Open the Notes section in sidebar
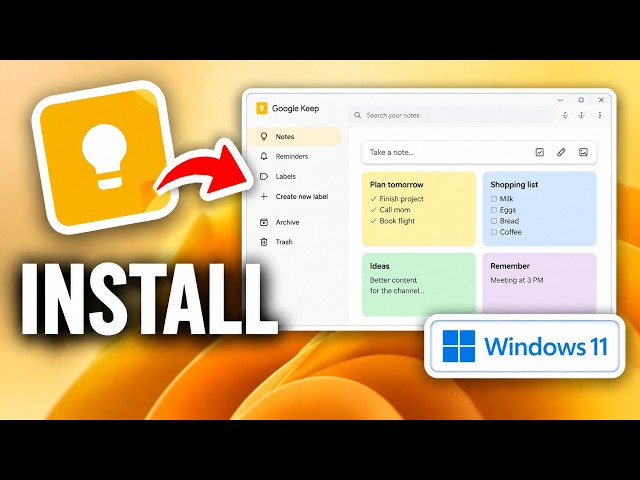This screenshot has width=640, height=480. click(x=294, y=136)
